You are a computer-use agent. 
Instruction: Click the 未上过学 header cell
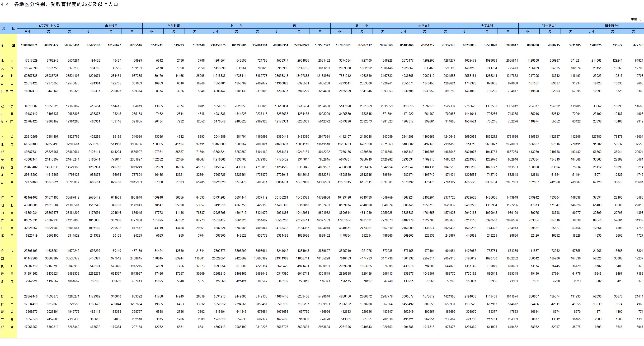111,26
